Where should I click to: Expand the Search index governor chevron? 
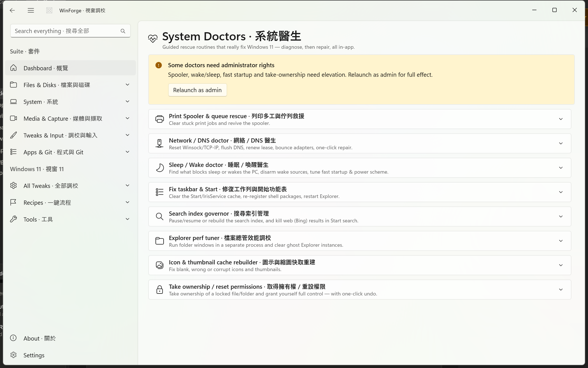[x=561, y=216]
